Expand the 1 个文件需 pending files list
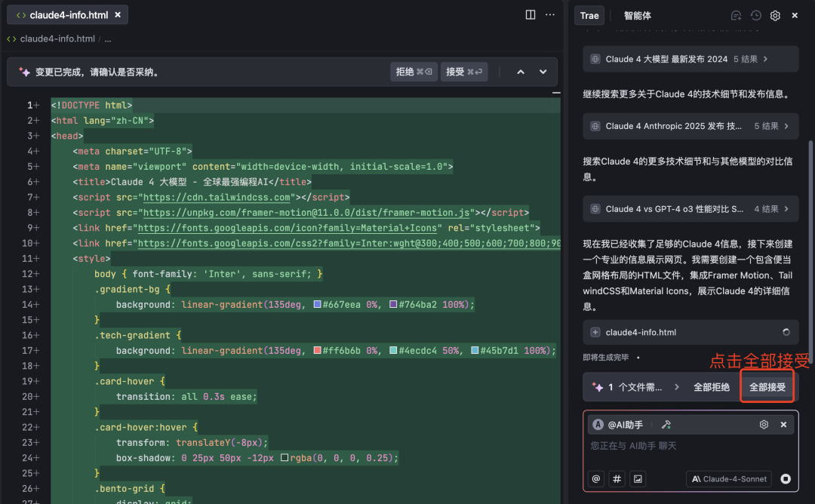This screenshot has width=815, height=504. tap(677, 387)
